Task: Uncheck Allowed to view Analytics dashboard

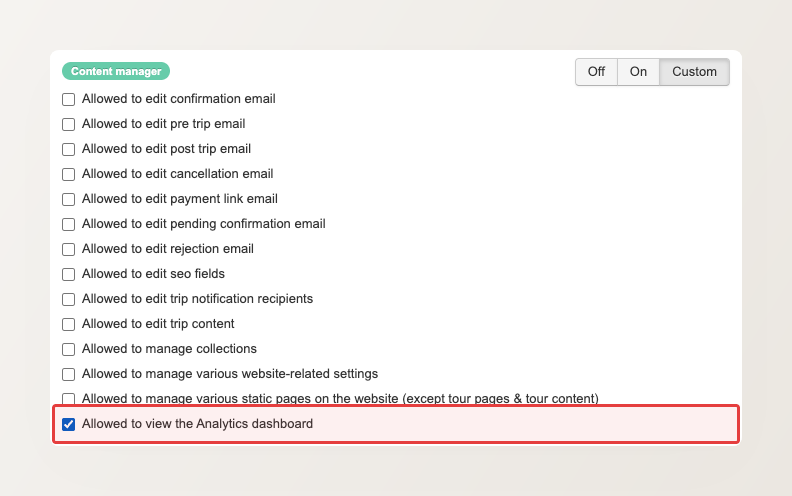Action: pyautogui.click(x=69, y=424)
